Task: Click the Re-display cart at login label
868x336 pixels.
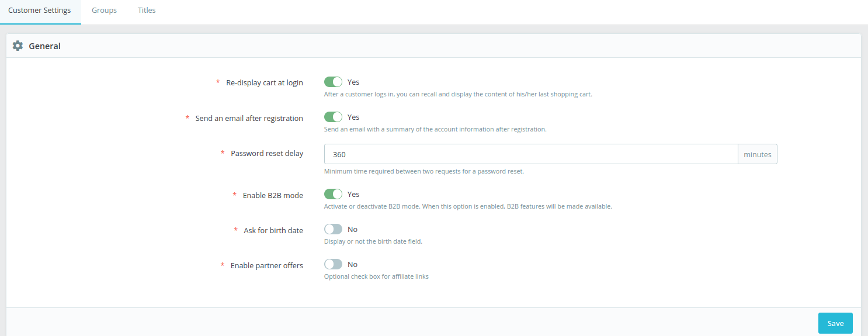Action: tap(265, 82)
